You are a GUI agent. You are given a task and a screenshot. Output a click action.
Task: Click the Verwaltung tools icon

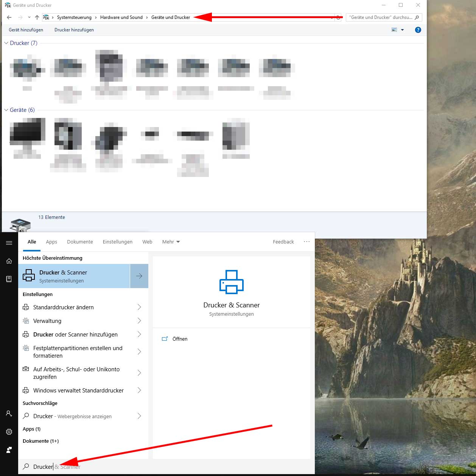[26, 321]
